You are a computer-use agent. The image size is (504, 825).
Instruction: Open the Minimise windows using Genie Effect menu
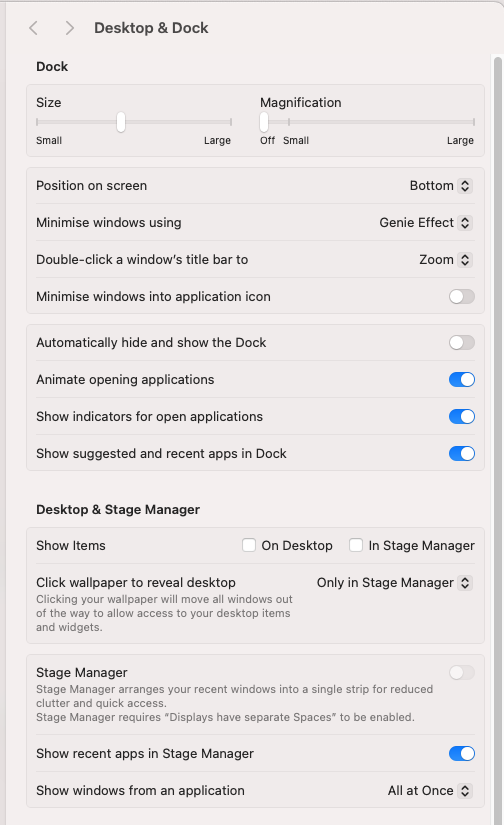coord(426,223)
